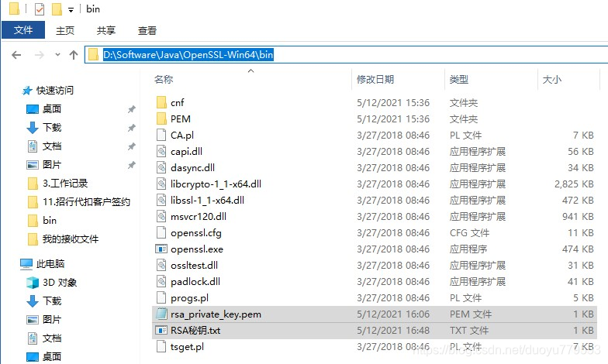
Task: Open 桌面 under 此电脑
Action: click(43, 356)
